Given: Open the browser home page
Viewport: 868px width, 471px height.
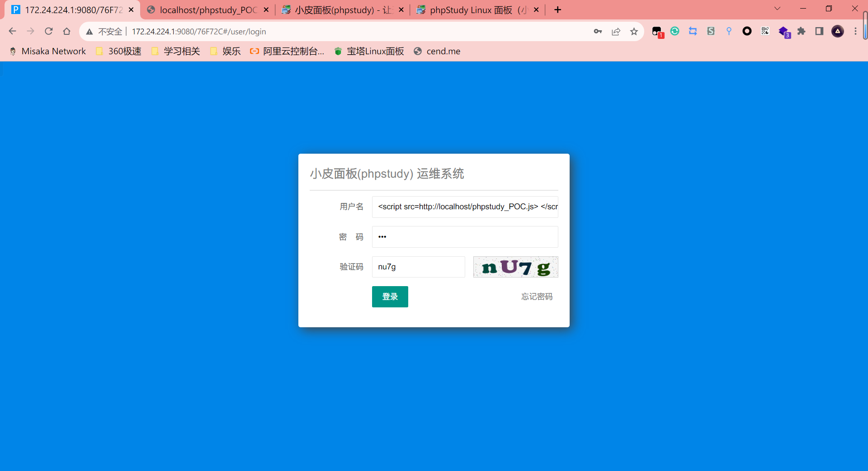Looking at the screenshot, I should (67, 31).
